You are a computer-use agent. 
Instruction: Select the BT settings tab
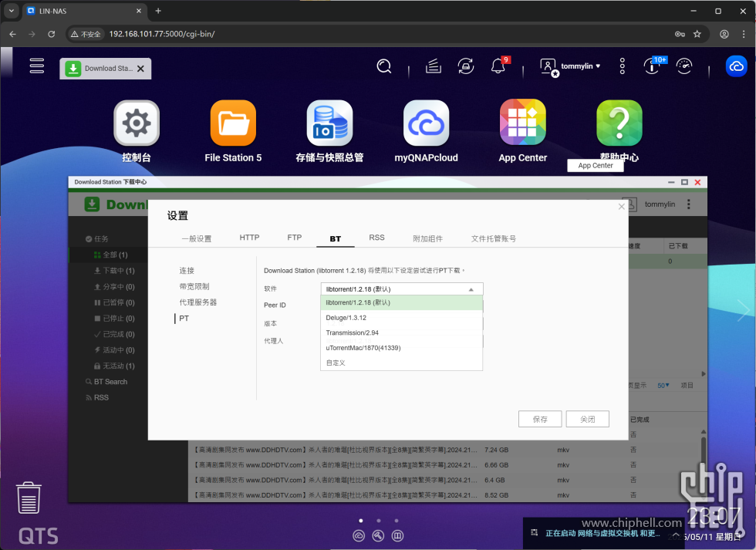pyautogui.click(x=335, y=238)
